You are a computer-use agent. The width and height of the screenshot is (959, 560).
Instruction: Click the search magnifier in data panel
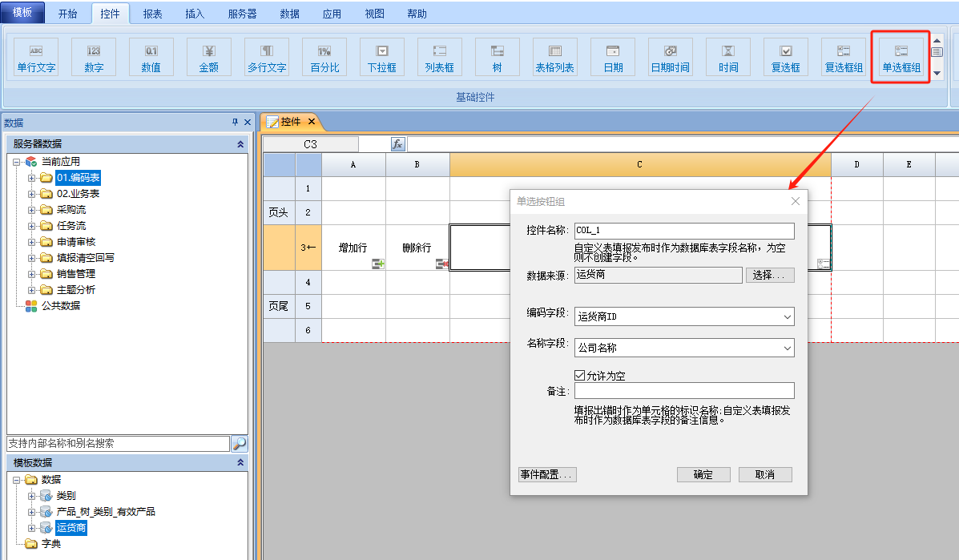[239, 444]
